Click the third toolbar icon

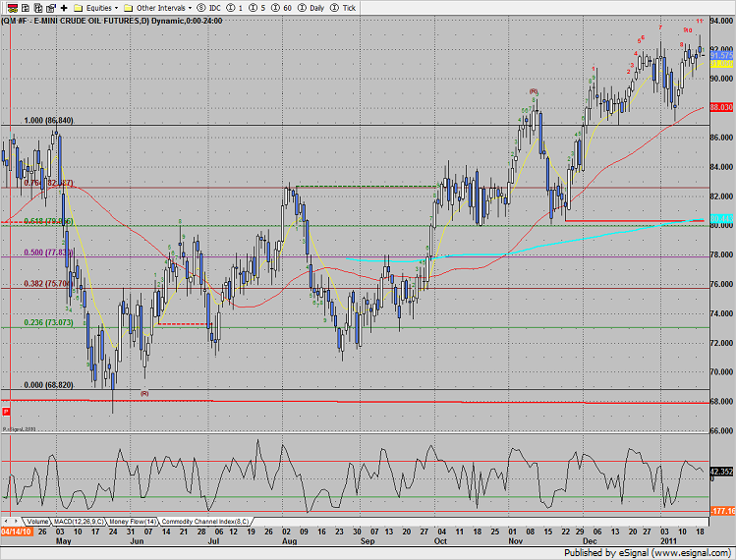pos(35,7)
